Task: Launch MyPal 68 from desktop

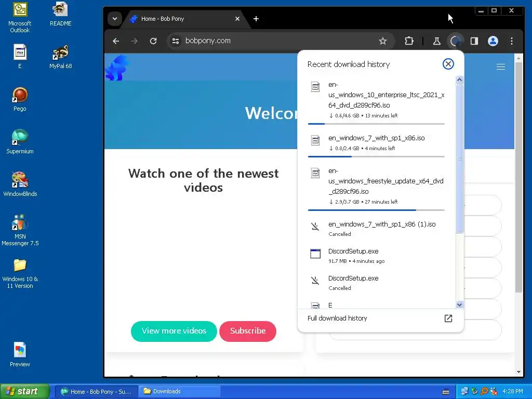Action: click(x=60, y=57)
